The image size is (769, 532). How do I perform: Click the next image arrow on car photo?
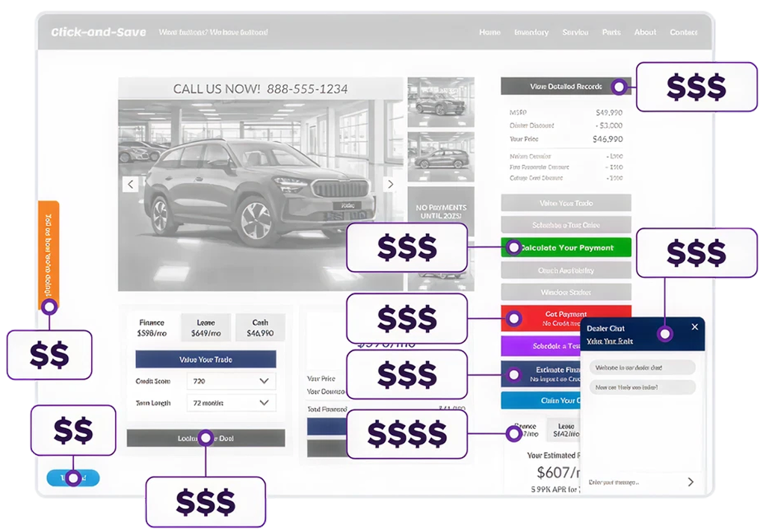(389, 184)
